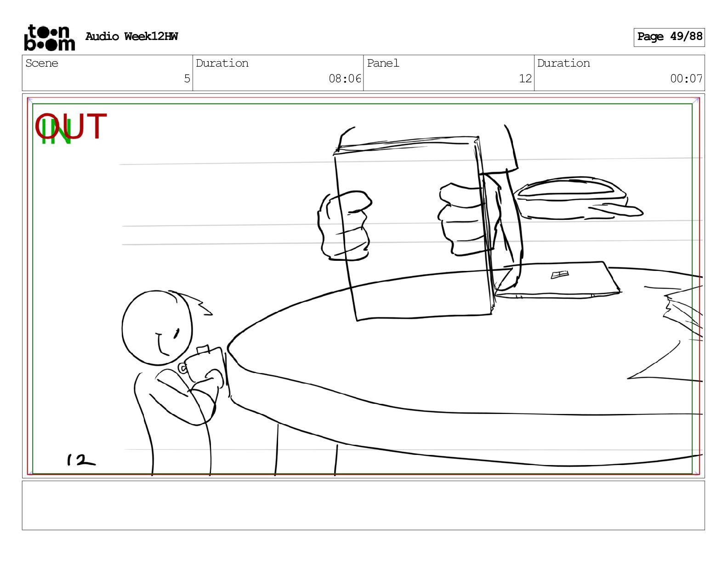The image size is (728, 563).
Task: Click the Toon Boom logo
Action: coord(50,37)
